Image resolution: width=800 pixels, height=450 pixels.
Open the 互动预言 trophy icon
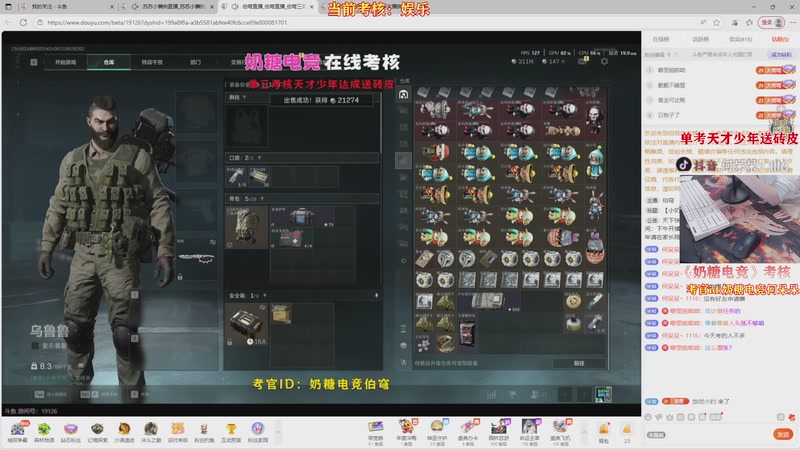[231, 432]
